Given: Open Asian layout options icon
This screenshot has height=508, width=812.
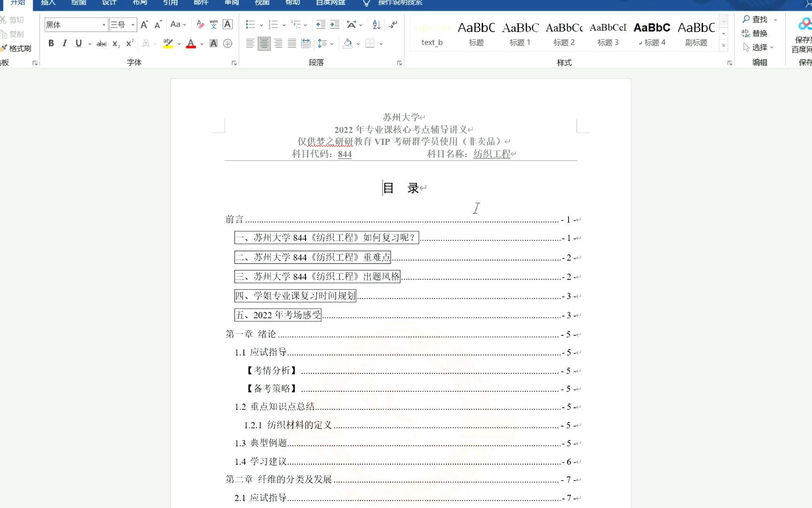Looking at the screenshot, I should (351, 24).
